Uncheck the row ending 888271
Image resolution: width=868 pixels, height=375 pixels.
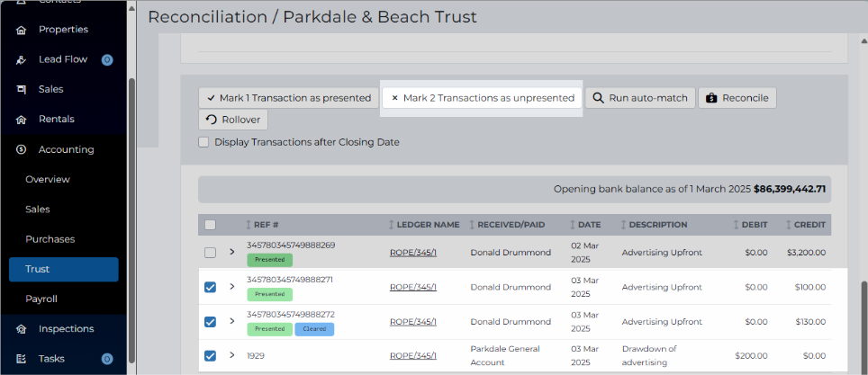point(210,287)
